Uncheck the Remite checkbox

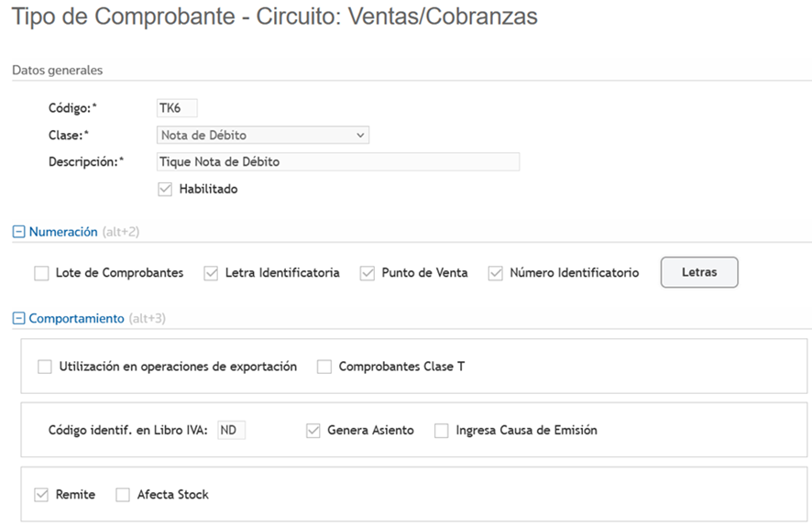coord(41,495)
